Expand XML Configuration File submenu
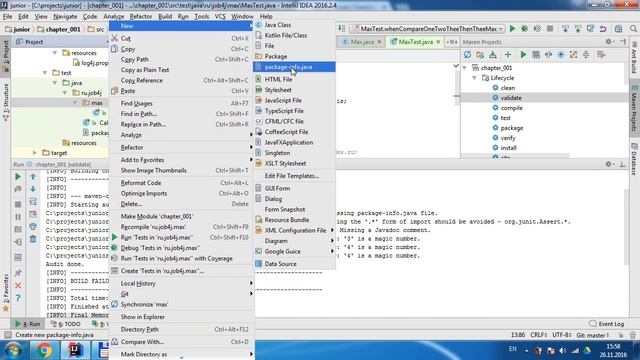The height and width of the screenshot is (360, 640). pos(294,230)
